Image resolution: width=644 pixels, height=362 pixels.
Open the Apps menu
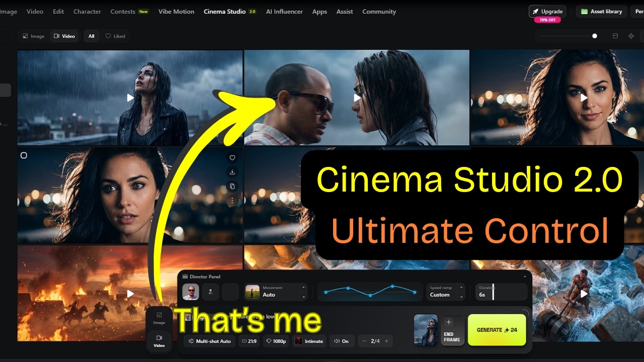point(319,12)
